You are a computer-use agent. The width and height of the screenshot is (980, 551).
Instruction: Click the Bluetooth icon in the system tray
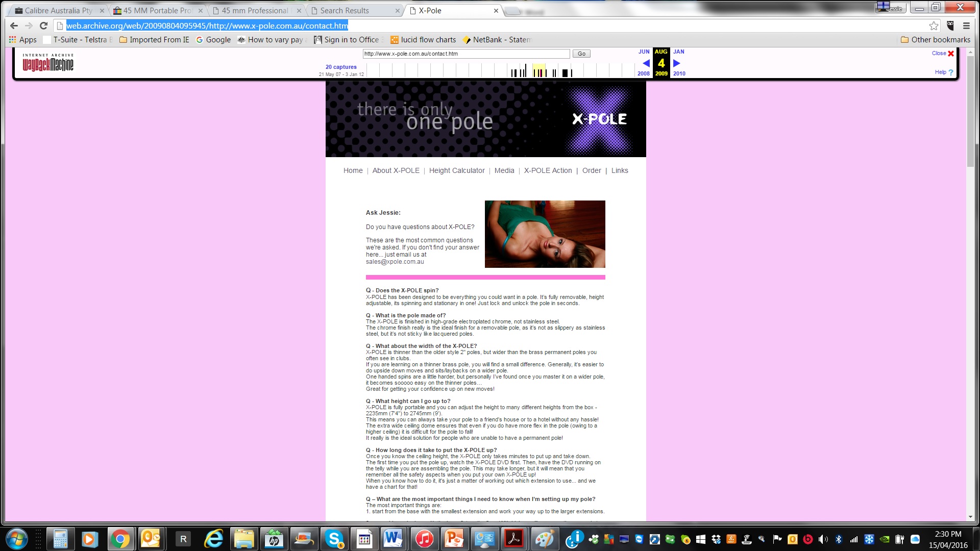point(839,539)
